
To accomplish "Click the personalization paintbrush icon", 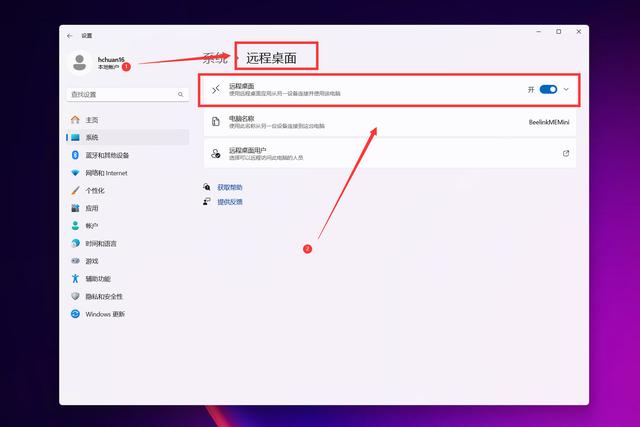I will [x=75, y=190].
